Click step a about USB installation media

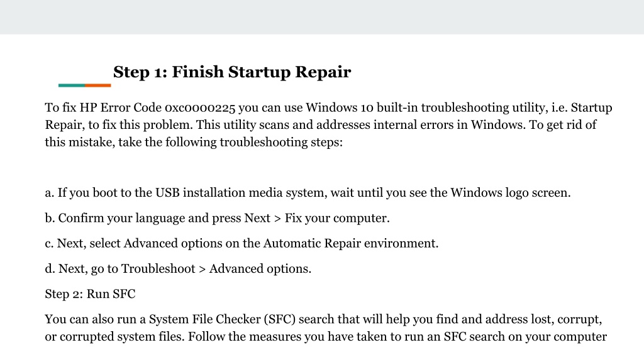tap(308, 193)
